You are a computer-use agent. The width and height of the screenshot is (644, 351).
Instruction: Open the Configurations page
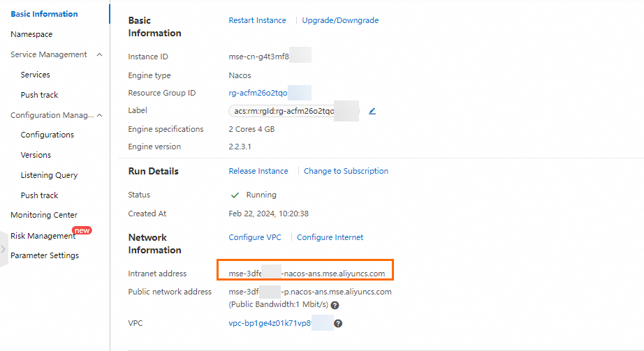click(x=47, y=135)
